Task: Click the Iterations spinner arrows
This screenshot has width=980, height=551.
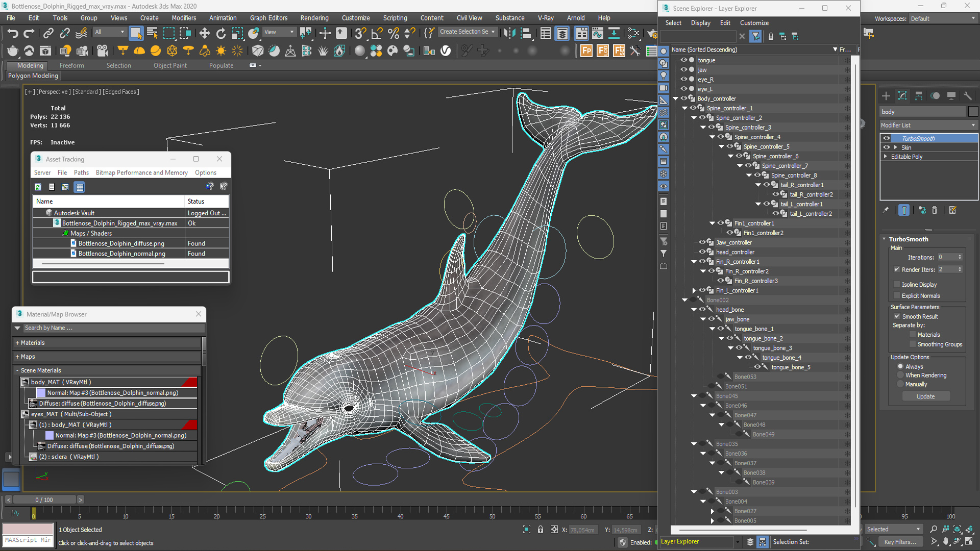Action: click(960, 257)
